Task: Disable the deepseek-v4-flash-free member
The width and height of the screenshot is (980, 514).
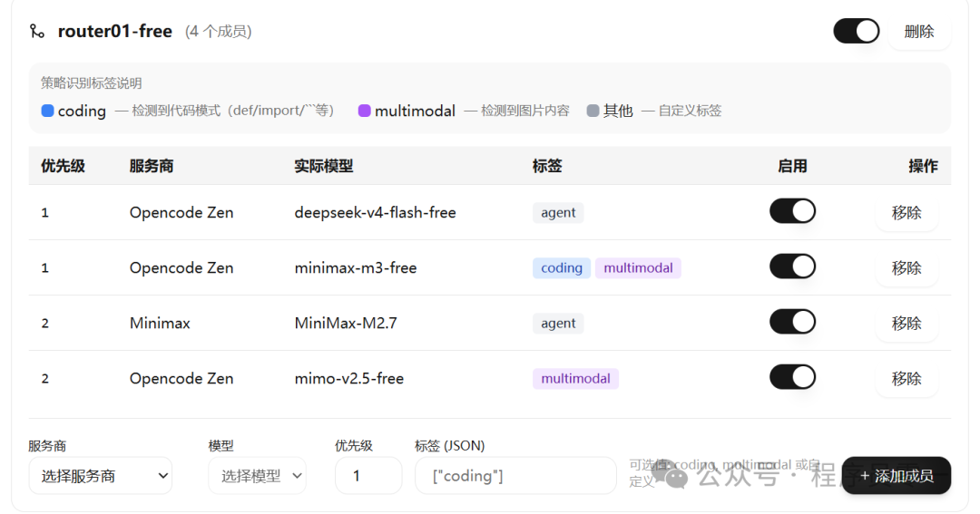Action: point(792,211)
